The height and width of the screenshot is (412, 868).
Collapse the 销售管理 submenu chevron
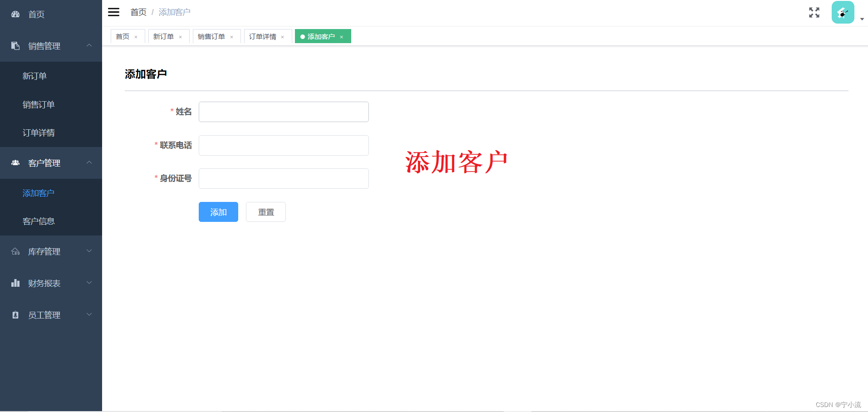pyautogui.click(x=89, y=45)
